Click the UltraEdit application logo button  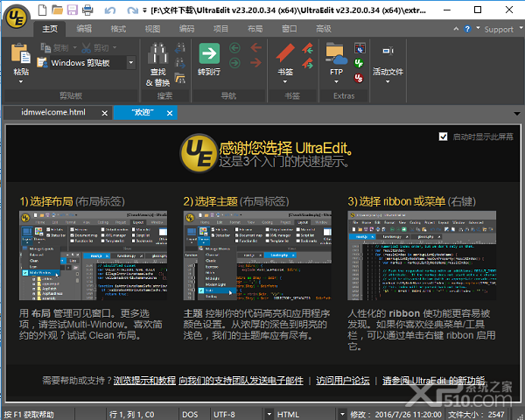17,17
